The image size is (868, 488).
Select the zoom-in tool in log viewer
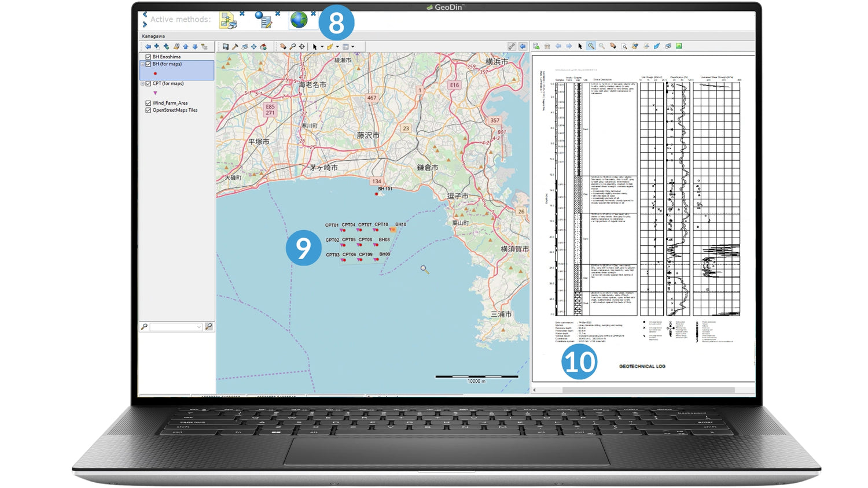[x=591, y=46]
